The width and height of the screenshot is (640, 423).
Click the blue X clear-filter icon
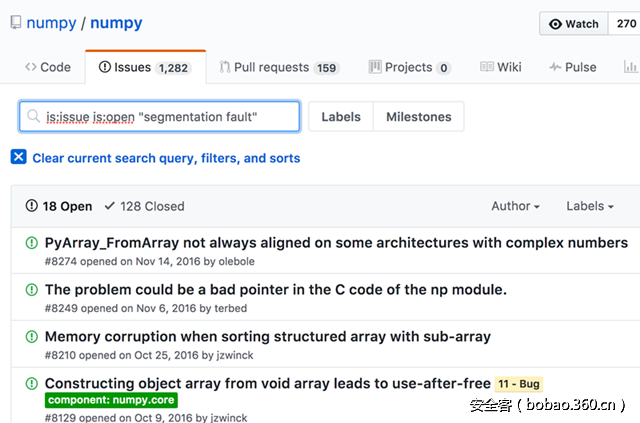pyautogui.click(x=19, y=158)
